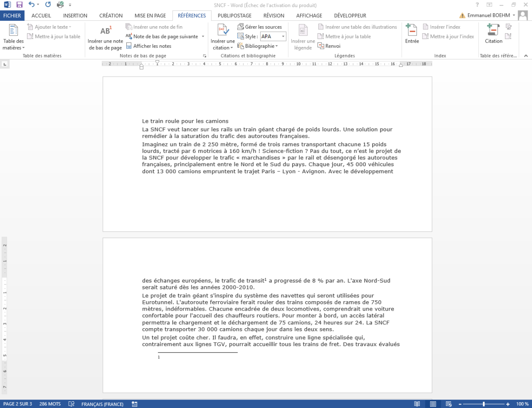Click Mettre à jour la table in Table des matières group
Screen dimensions: 532x408
(x=54, y=36)
